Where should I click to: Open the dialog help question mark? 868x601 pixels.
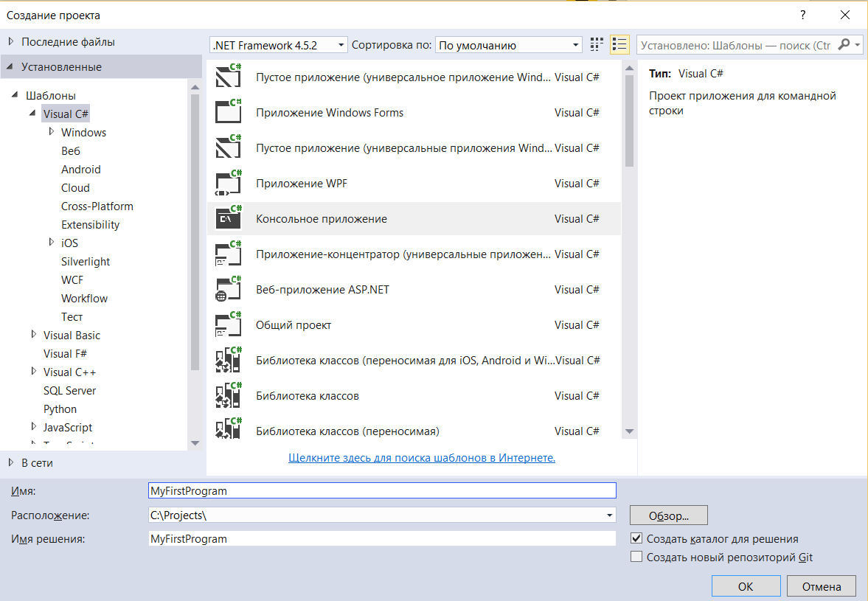coord(802,15)
